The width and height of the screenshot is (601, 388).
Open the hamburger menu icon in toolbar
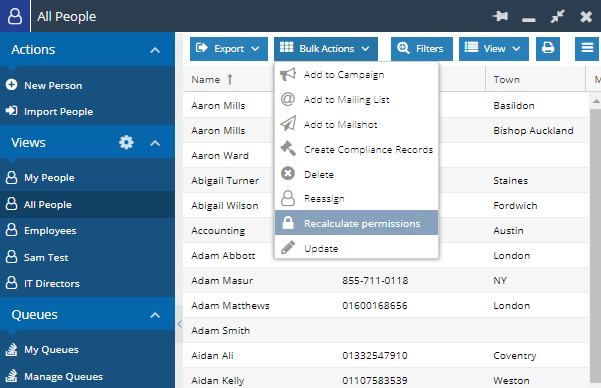click(587, 49)
